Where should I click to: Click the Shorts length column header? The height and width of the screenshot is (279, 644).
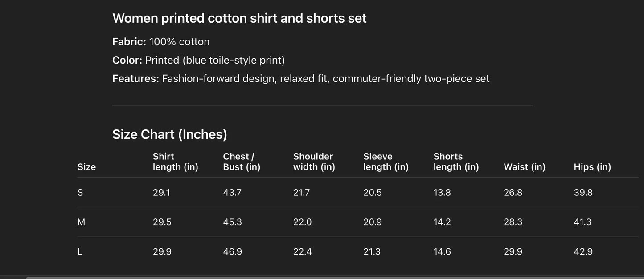(456, 162)
